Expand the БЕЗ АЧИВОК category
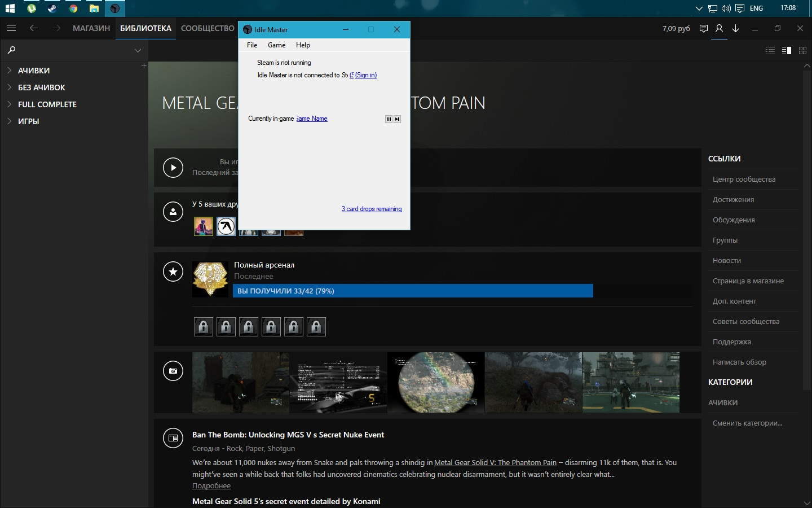Image resolution: width=812 pixels, height=508 pixels. (10, 87)
